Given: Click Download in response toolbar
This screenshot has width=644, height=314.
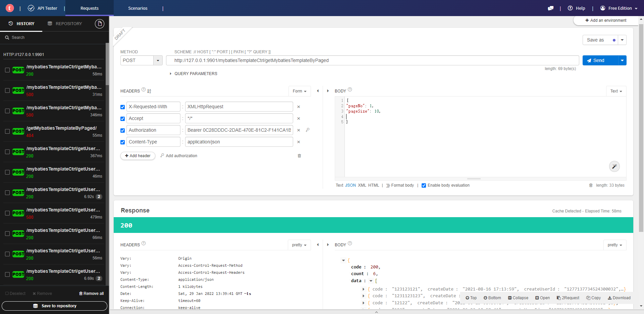Looking at the screenshot, I should (619, 298).
